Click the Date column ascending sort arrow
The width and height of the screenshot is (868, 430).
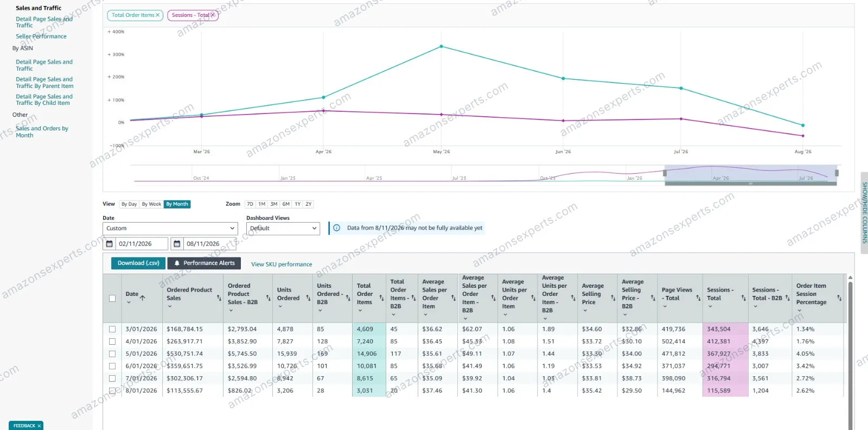pyautogui.click(x=143, y=298)
